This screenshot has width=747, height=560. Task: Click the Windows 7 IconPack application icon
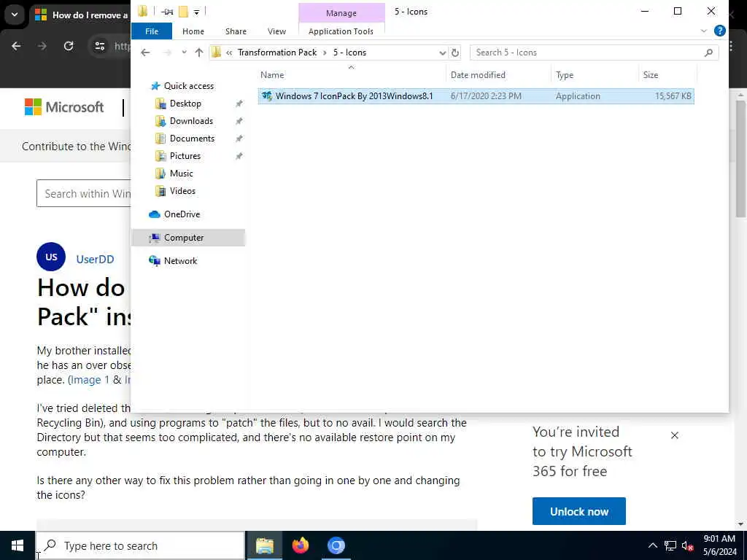point(267,96)
